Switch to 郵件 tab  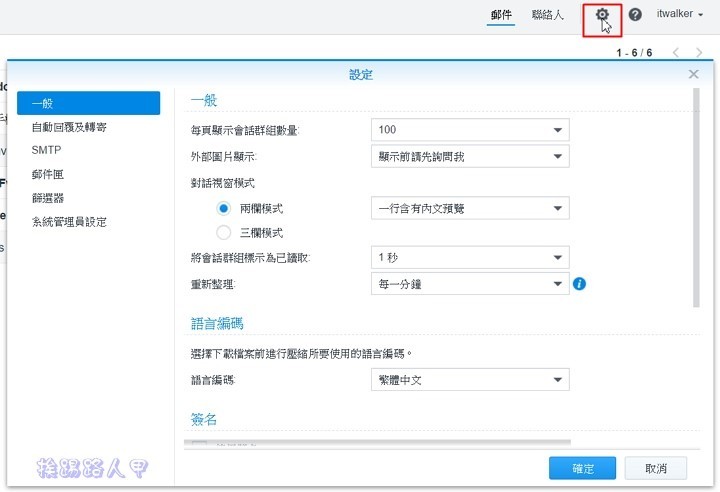[x=502, y=15]
